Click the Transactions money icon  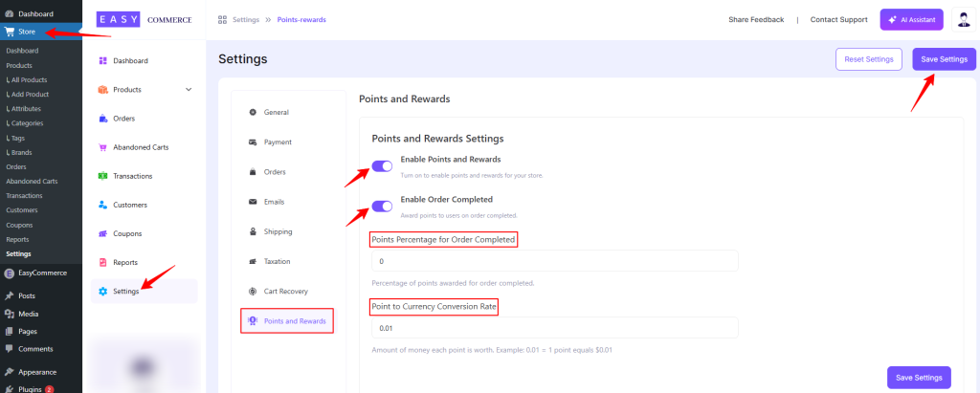click(103, 176)
